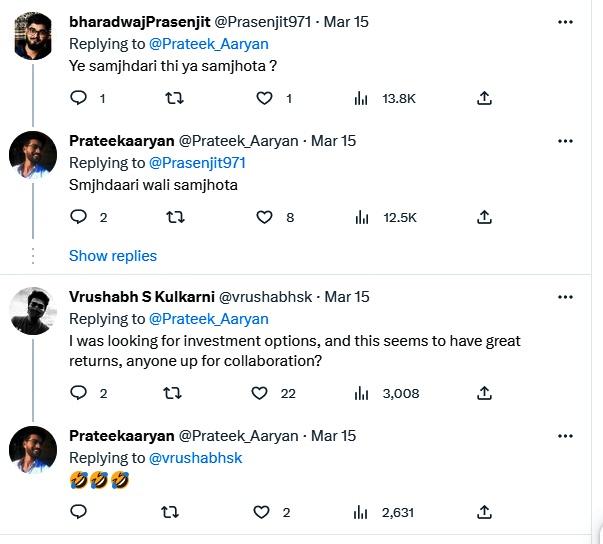Expand Show replies thread
Image resolution: width=603 pixels, height=544 pixels.
113,256
